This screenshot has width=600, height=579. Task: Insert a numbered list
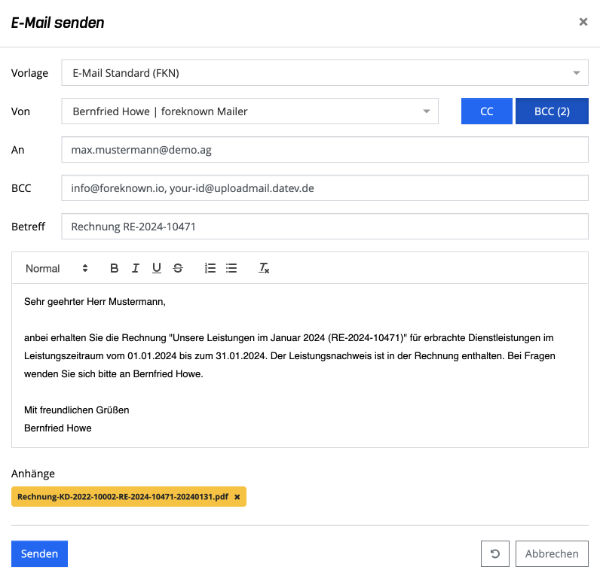point(210,268)
